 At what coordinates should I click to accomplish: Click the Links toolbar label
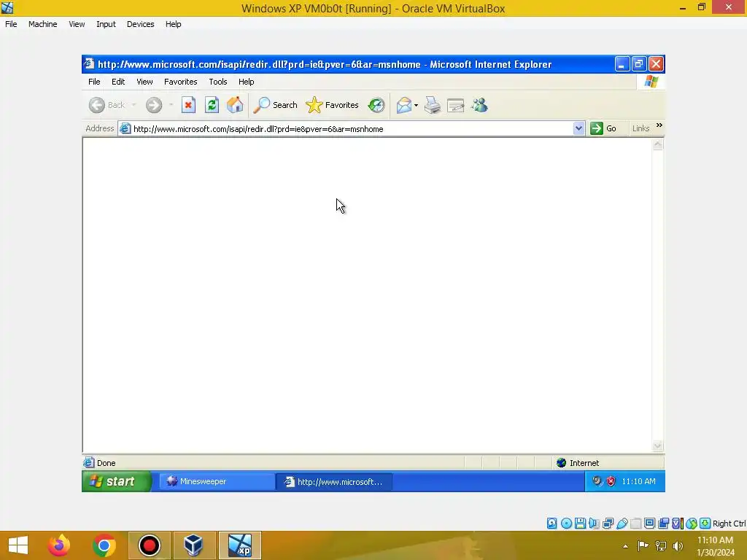(640, 128)
